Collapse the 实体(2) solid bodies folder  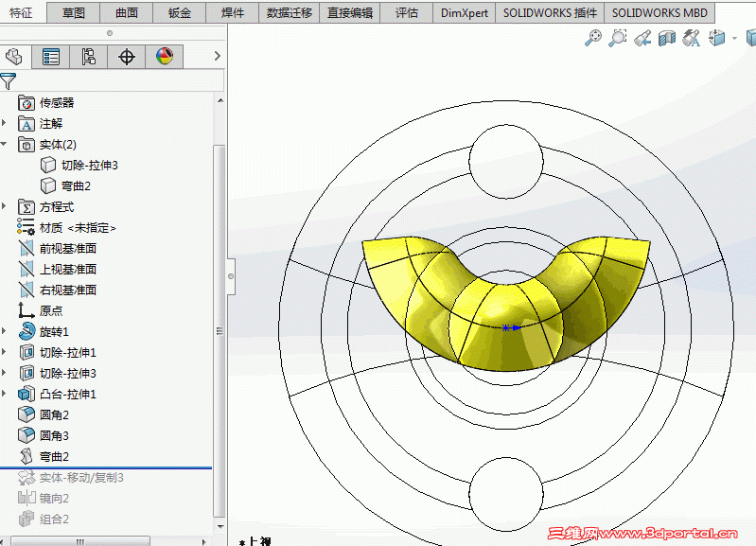coord(5,144)
